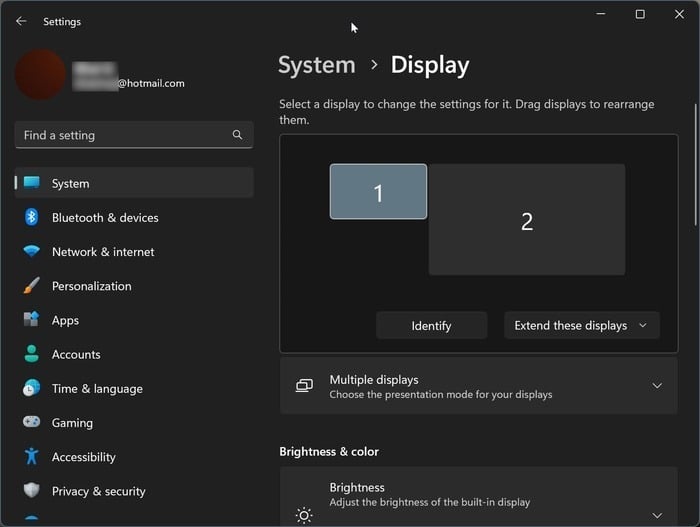The height and width of the screenshot is (527, 700).
Task: Click the Personalization paintbrush icon
Action: point(32,286)
